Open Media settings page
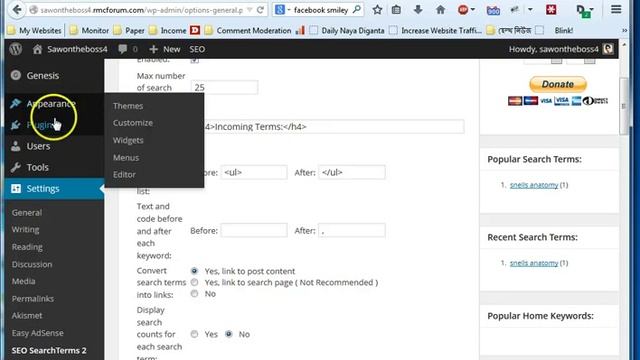 coord(23,281)
